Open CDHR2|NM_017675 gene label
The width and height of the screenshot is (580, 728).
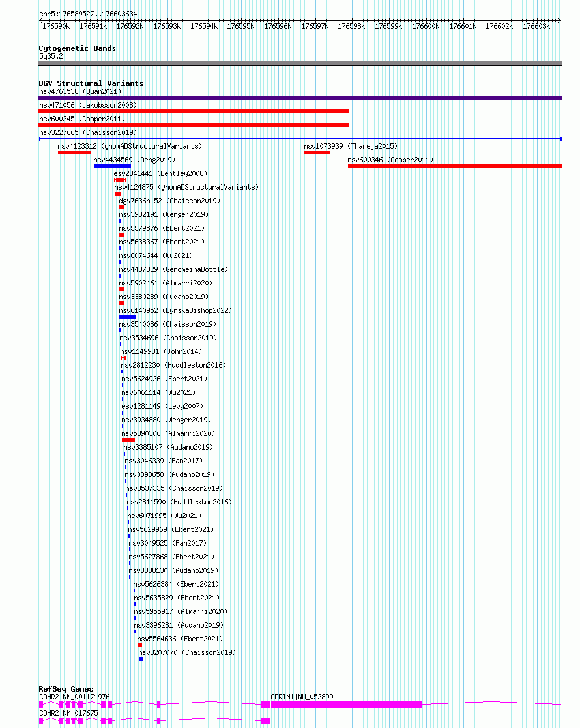68,713
